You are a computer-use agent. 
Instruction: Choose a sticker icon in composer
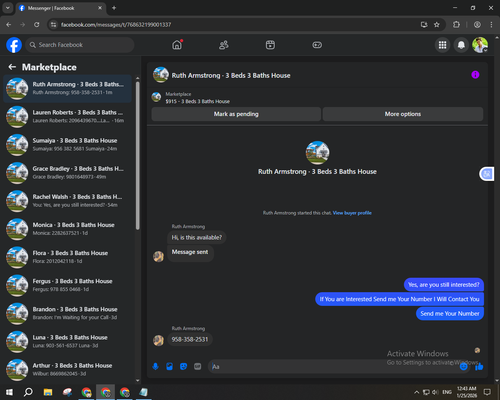pyautogui.click(x=183, y=367)
